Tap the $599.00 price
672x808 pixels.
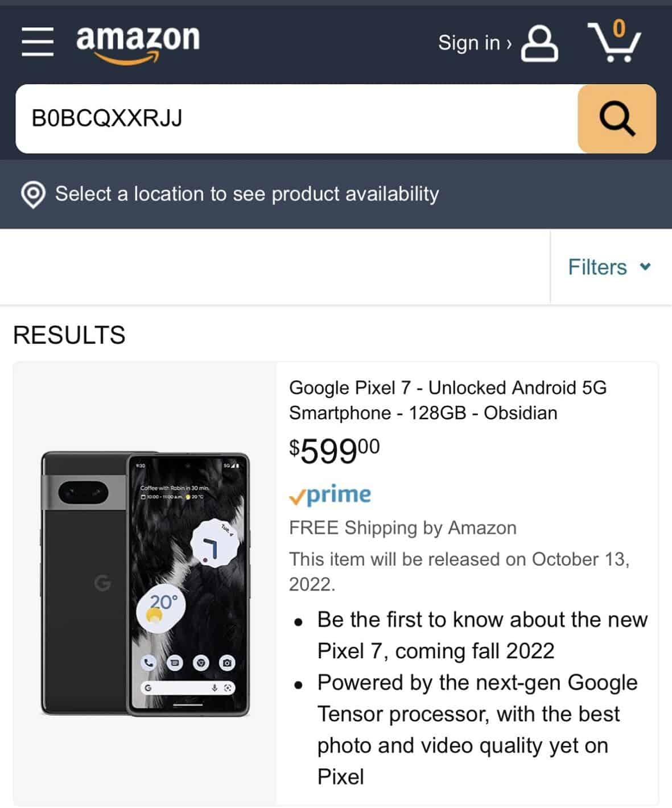click(334, 451)
